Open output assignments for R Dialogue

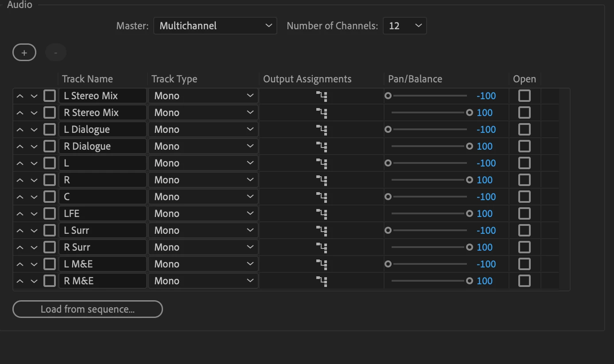click(322, 147)
